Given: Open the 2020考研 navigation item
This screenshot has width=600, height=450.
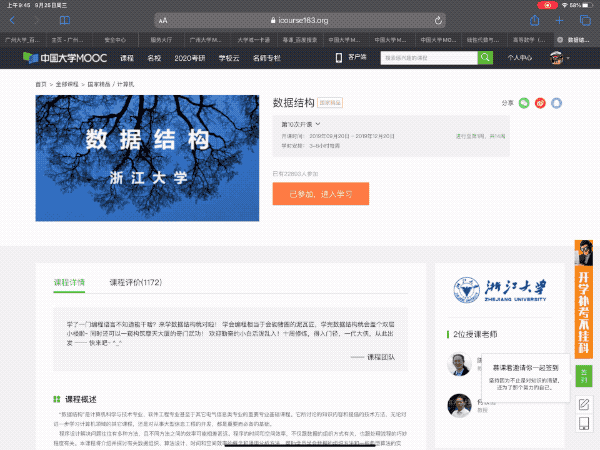Looking at the screenshot, I should (x=190, y=58).
